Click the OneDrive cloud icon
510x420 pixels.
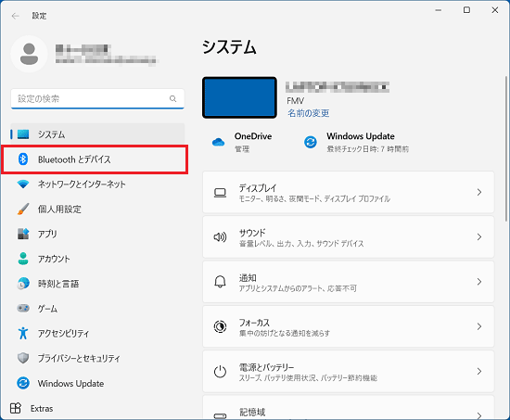point(218,142)
